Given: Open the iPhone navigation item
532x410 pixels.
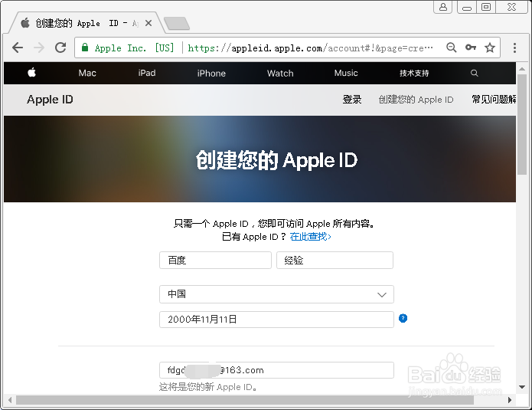Looking at the screenshot, I should point(211,74).
